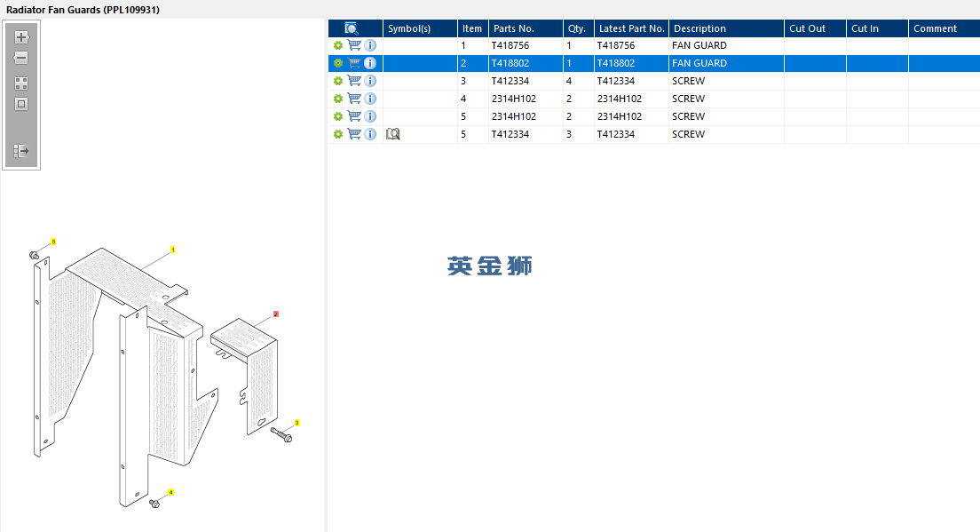This screenshot has width=980, height=532.
Task: Click gear icon for item 1 T418756
Action: (x=338, y=45)
